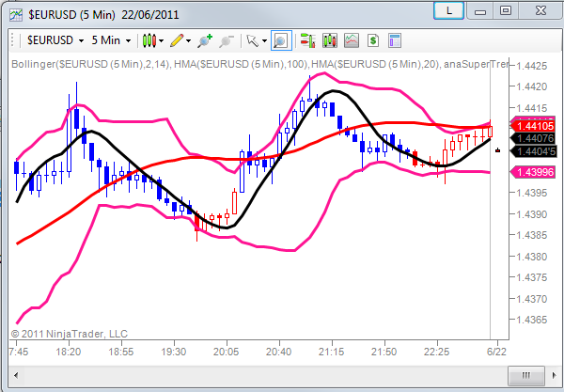Toggle the highlighted zoom frame tool
The height and width of the screenshot is (392, 564).
click(281, 40)
